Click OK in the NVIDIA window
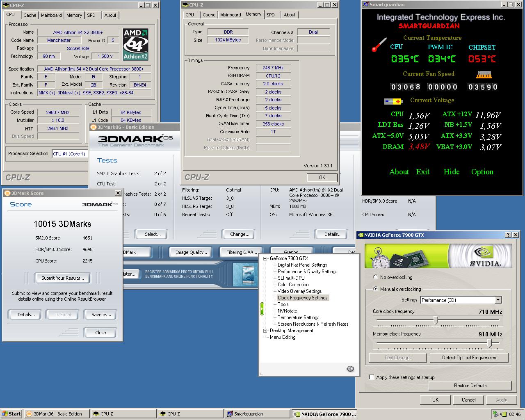Image resolution: width=525 pixels, height=420 pixels. 436,400
